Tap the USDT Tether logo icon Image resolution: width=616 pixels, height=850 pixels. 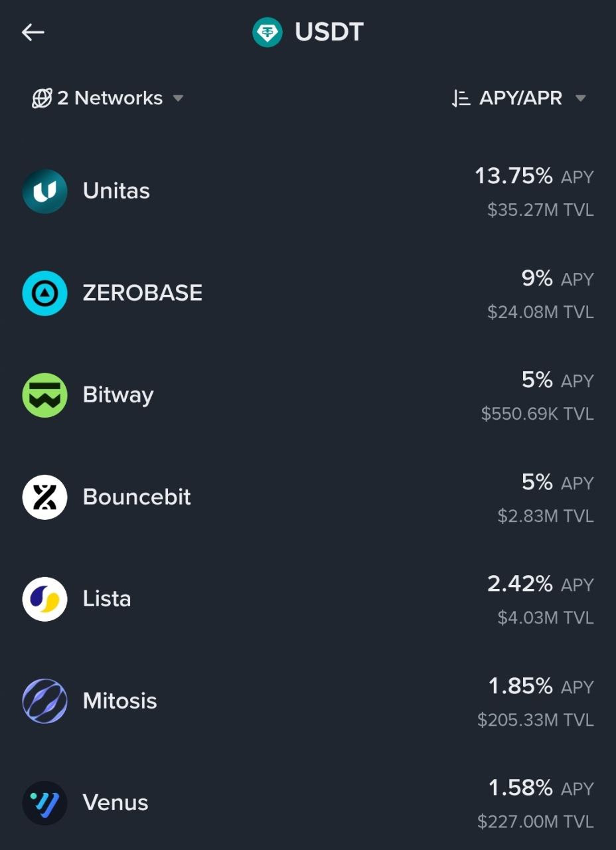point(268,32)
